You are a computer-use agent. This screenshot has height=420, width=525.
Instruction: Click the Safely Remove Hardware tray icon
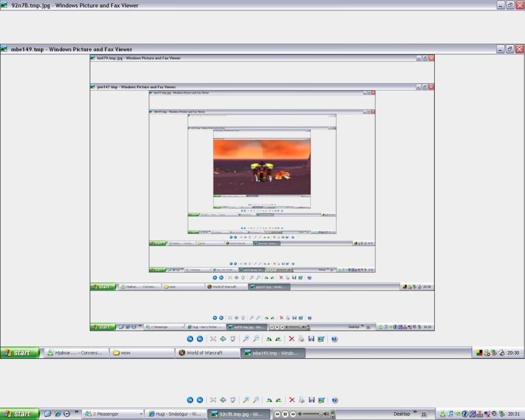click(x=502, y=414)
